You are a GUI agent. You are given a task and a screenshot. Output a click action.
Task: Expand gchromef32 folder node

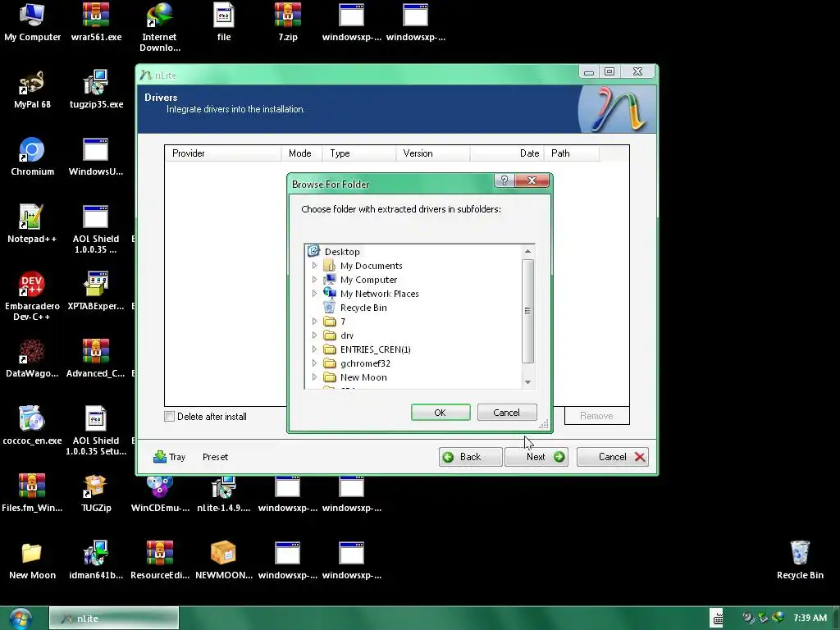coord(314,363)
